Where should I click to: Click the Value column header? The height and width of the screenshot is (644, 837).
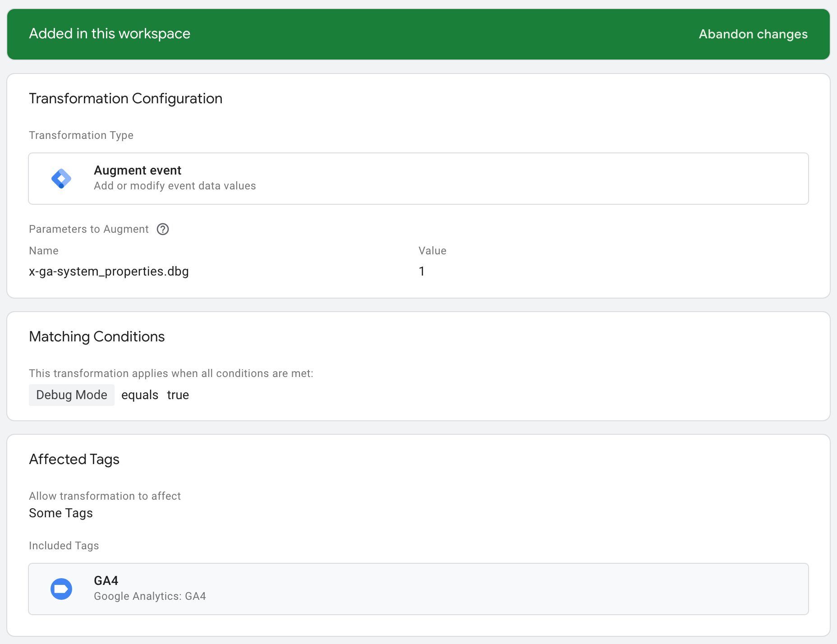click(432, 251)
